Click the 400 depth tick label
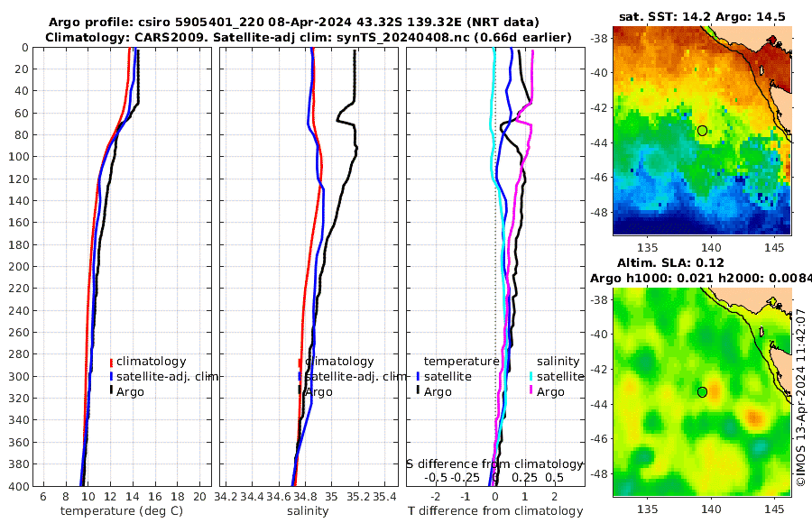Image resolution: width=812 pixels, height=523 pixels. coord(19,486)
